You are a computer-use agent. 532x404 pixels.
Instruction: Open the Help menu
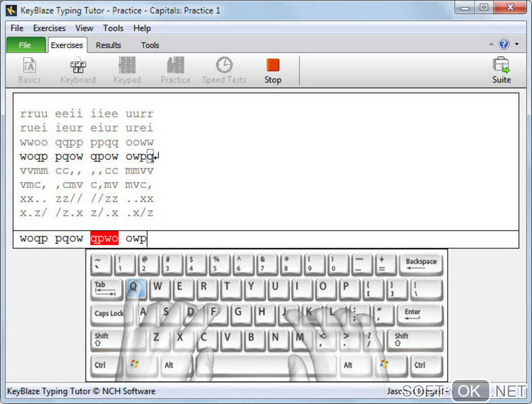pos(142,28)
